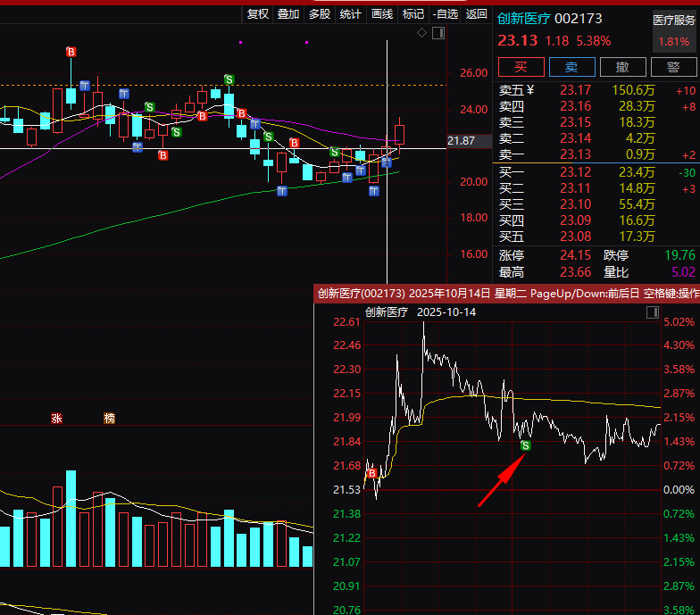Click the 150.6万 volume in 卖五 row
700x615 pixels.
click(x=634, y=90)
